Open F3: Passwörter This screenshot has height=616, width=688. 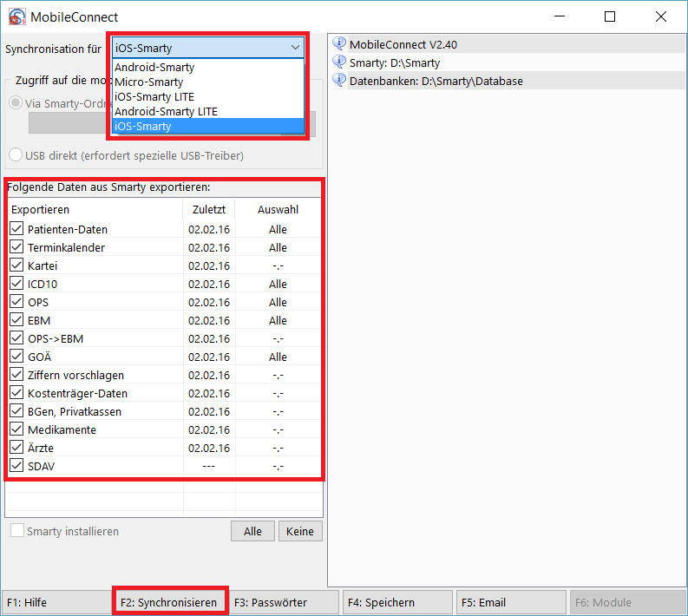pos(284,602)
